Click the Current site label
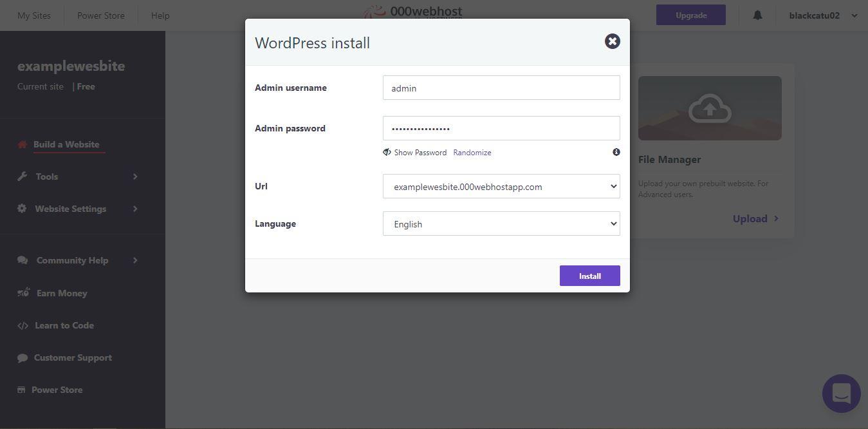 click(41, 86)
